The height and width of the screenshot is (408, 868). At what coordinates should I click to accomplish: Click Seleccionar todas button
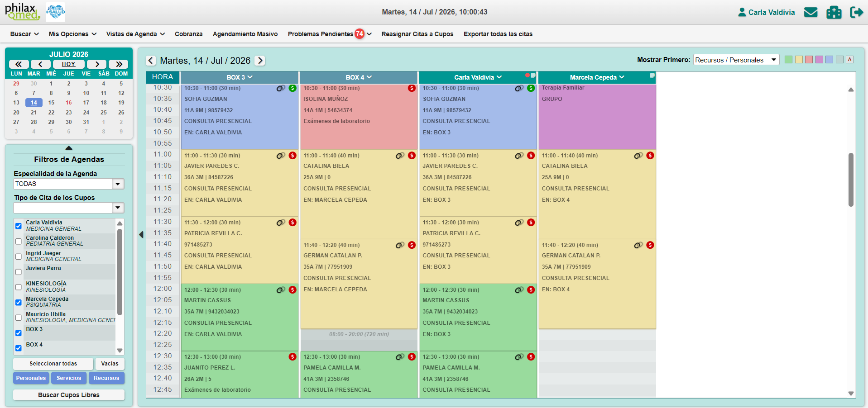(53, 364)
